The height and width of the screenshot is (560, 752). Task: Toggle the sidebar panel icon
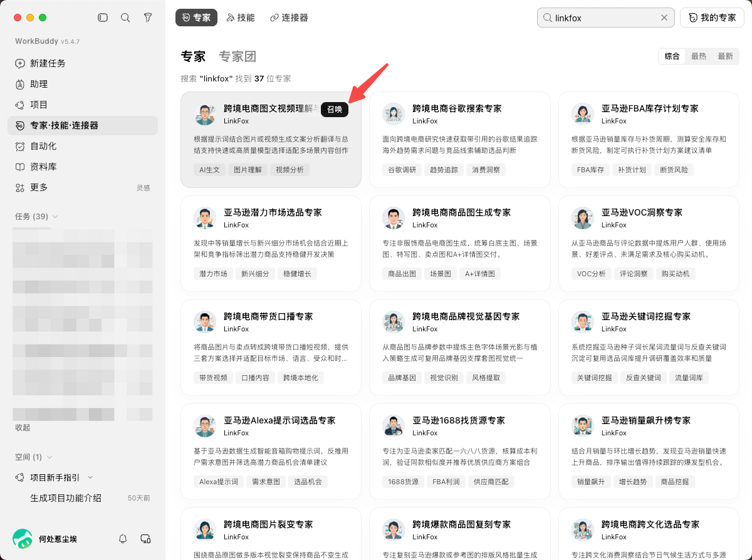(103, 18)
